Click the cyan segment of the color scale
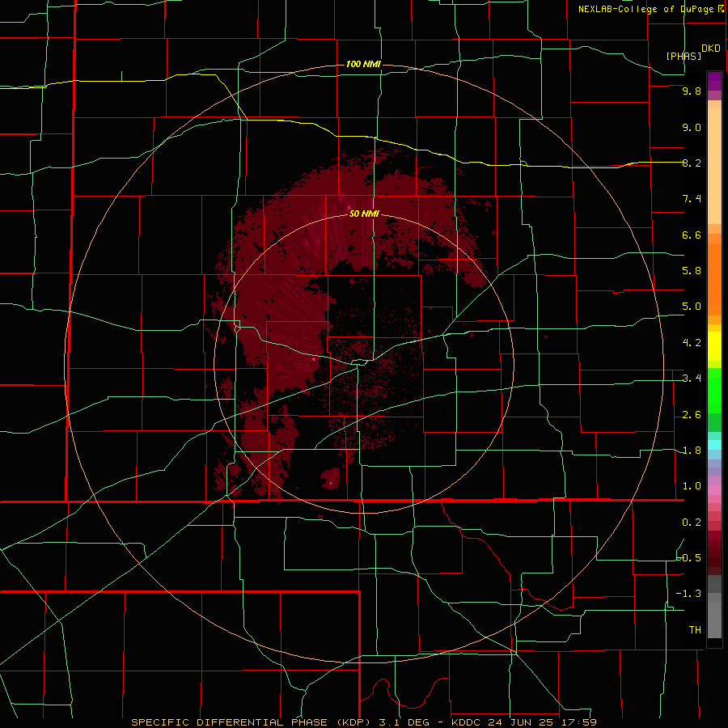Screen dimensions: 728x728 click(714, 445)
